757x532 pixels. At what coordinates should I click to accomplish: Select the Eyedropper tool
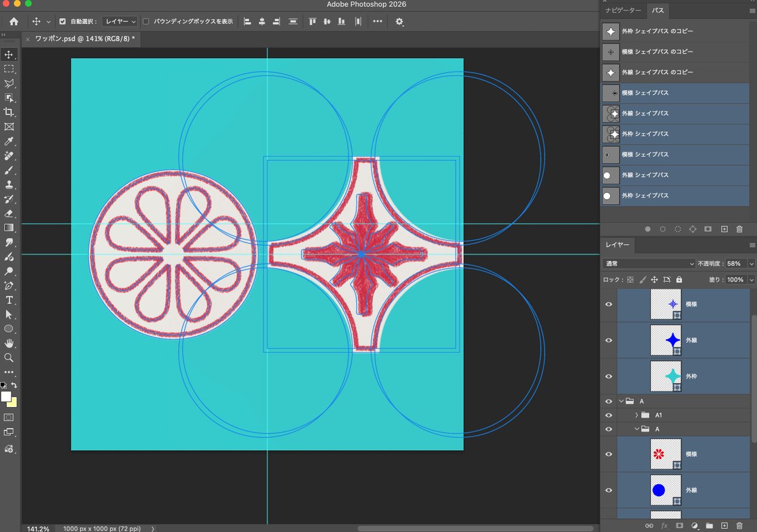9,141
